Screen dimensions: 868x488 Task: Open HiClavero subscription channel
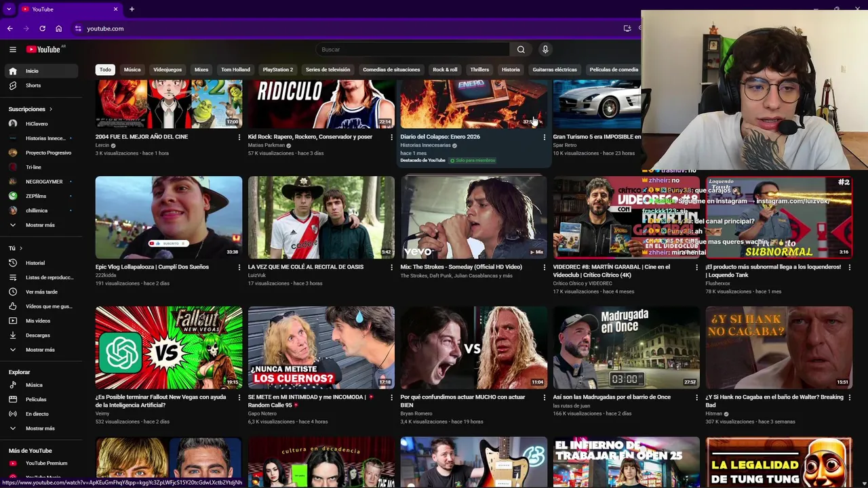pyautogui.click(x=43, y=124)
